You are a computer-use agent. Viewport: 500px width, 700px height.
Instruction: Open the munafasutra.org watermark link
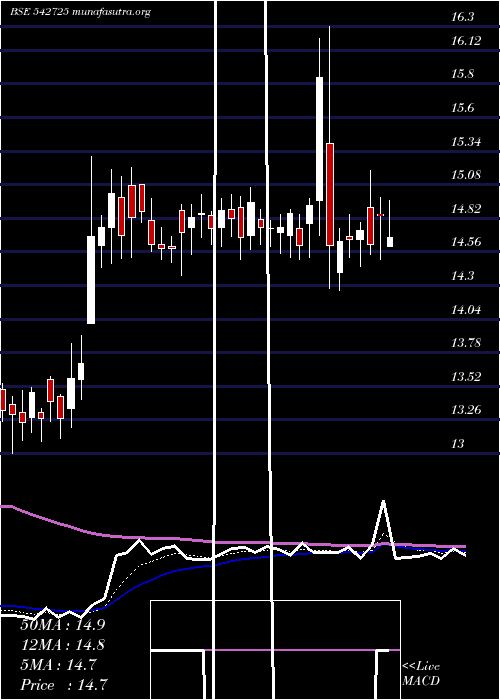[111, 12]
